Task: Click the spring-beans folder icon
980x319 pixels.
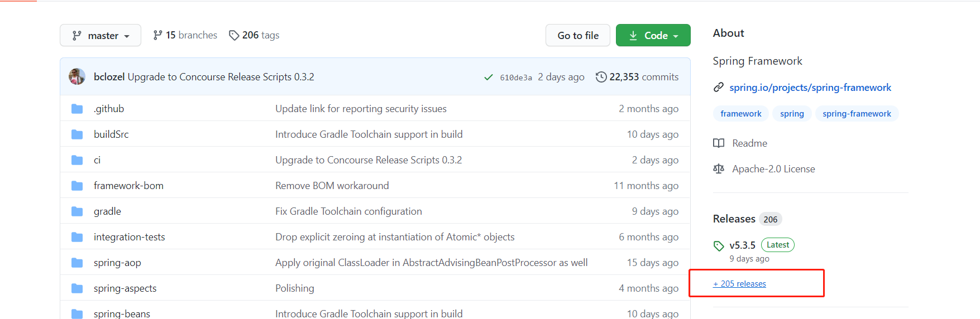Action: pyautogui.click(x=77, y=314)
